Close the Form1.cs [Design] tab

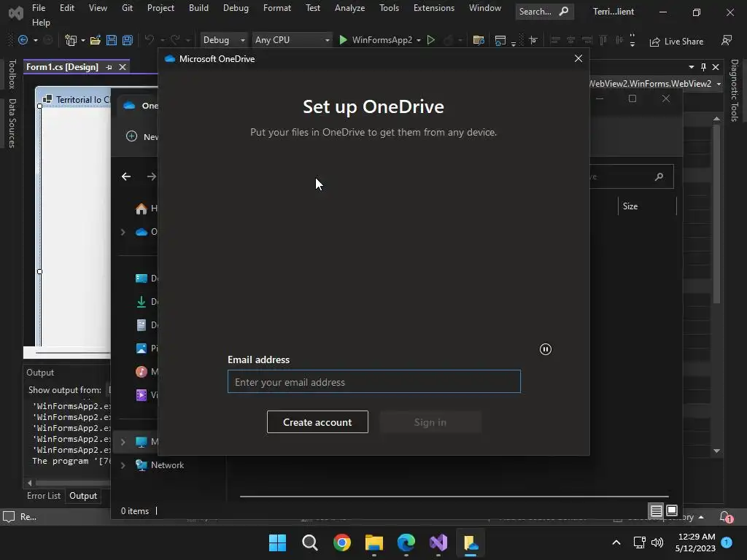click(x=123, y=67)
